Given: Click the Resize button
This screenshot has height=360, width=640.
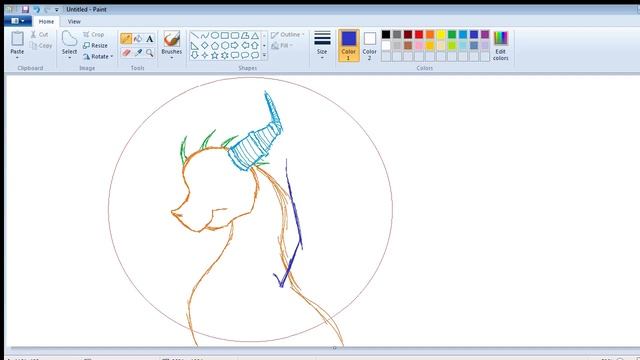Looking at the screenshot, I should click(96, 46).
